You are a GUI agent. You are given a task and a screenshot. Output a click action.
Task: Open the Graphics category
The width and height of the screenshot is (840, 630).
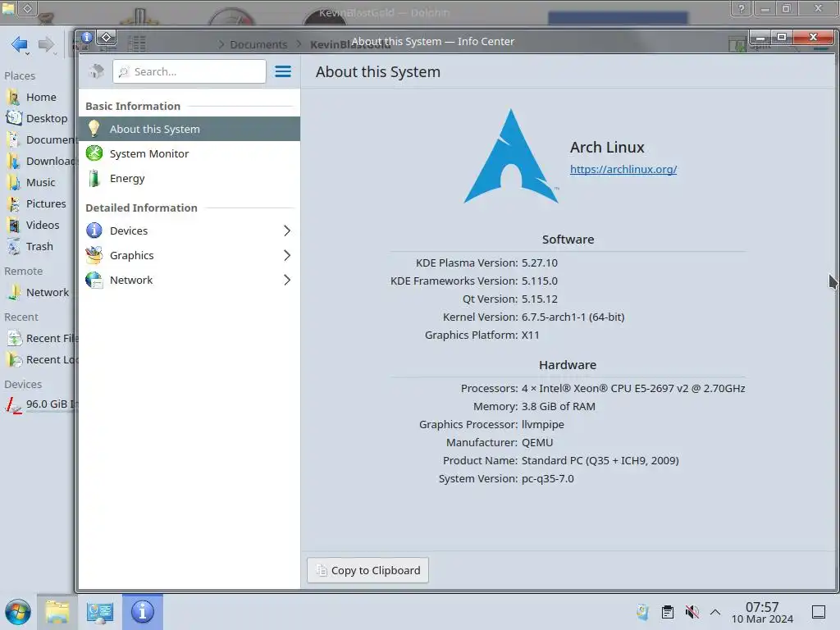click(189, 256)
